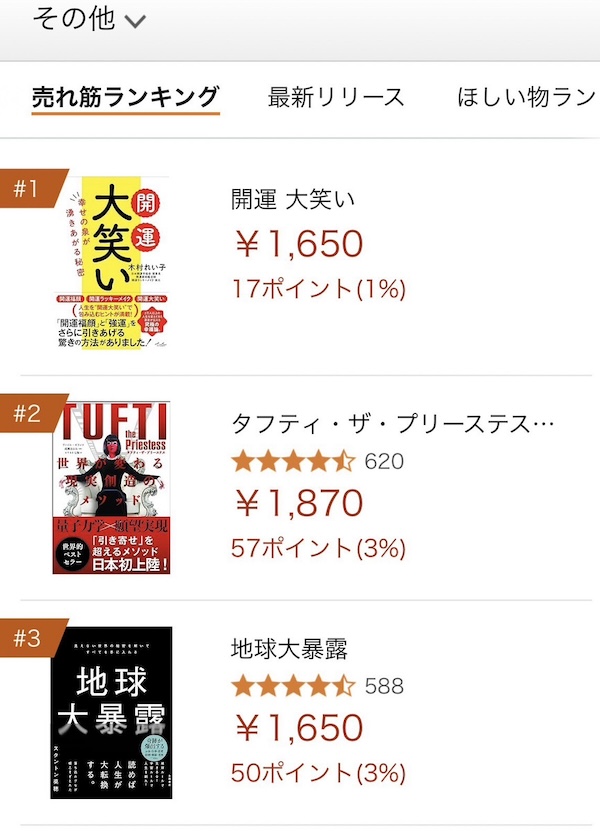Click the star rating for TUFTI book

[x=293, y=461]
